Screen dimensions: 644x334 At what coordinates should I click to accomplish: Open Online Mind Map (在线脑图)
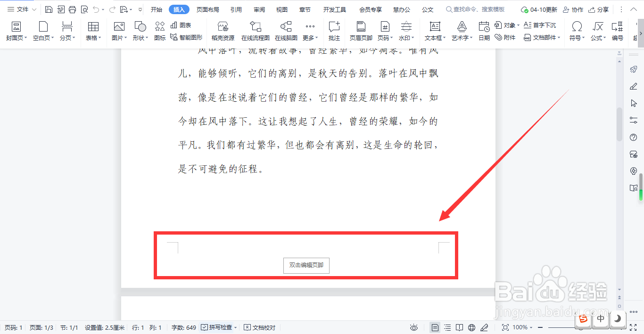286,31
